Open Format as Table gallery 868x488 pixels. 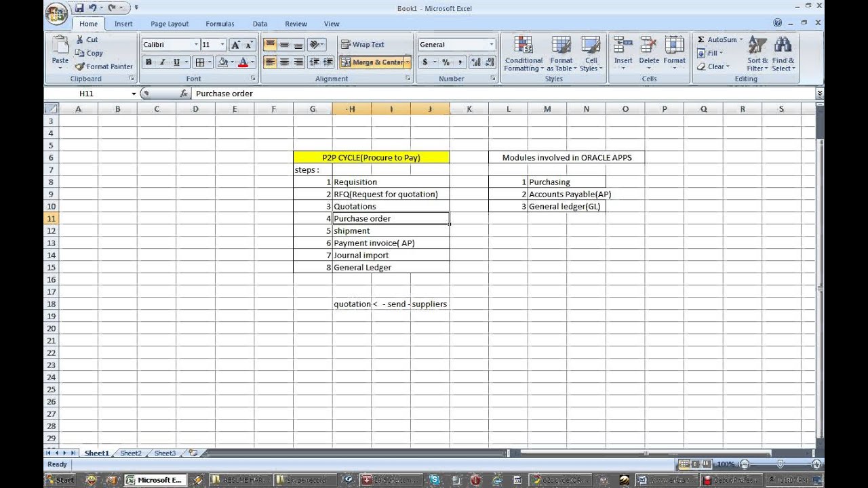click(x=561, y=54)
